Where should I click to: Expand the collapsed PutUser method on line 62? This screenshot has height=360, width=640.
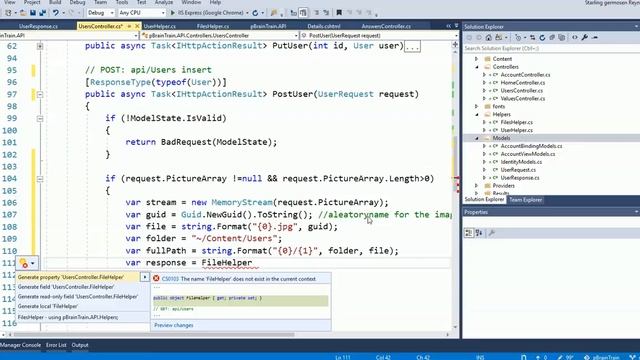pos(40,46)
